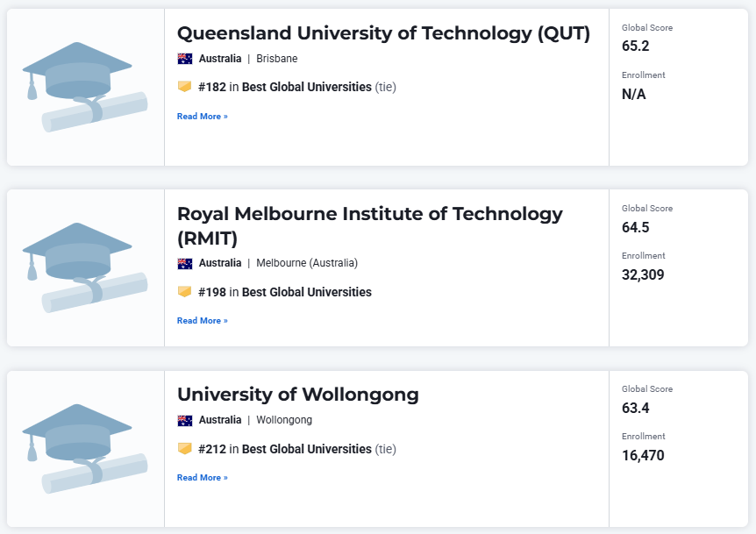The image size is (756, 534).
Task: Click the ranking badge icon next to #212
Action: [x=184, y=449]
